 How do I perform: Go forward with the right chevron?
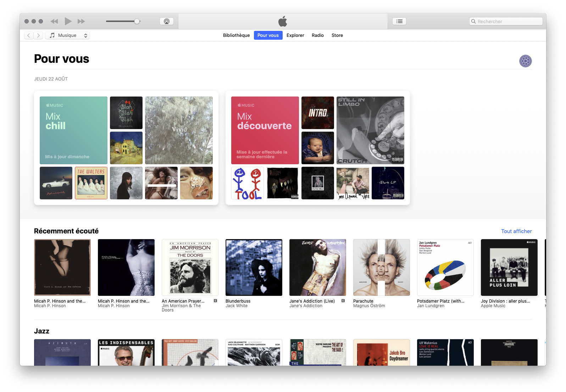pyautogui.click(x=38, y=35)
